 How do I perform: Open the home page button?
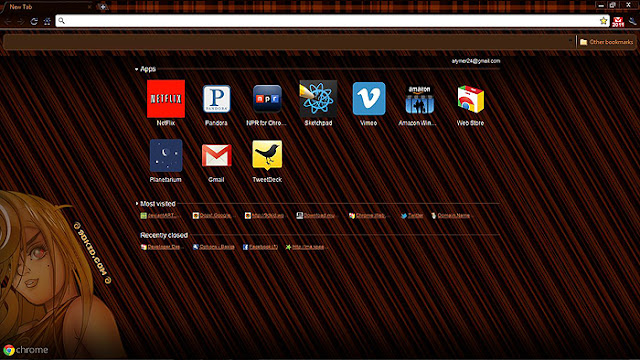click(x=47, y=21)
